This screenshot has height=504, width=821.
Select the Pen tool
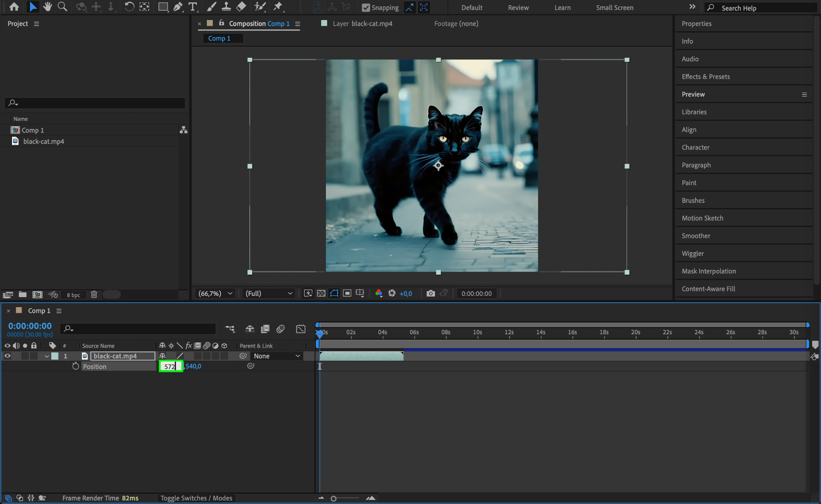pyautogui.click(x=178, y=7)
